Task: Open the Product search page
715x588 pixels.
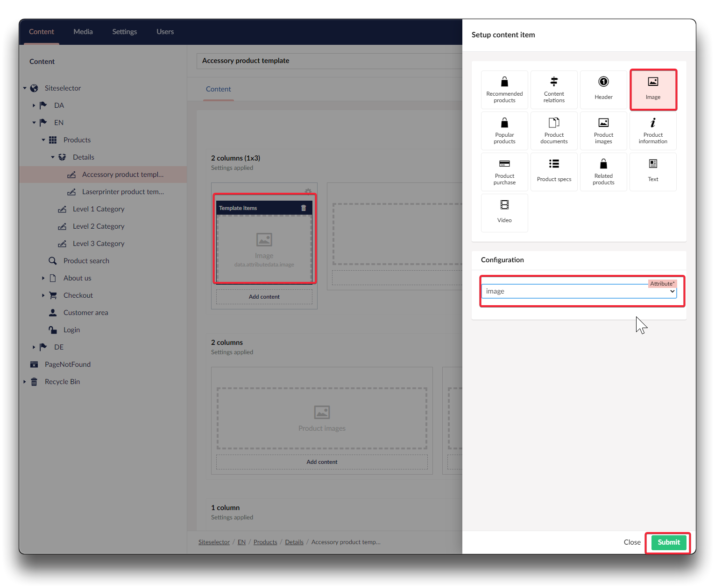Action: click(86, 261)
